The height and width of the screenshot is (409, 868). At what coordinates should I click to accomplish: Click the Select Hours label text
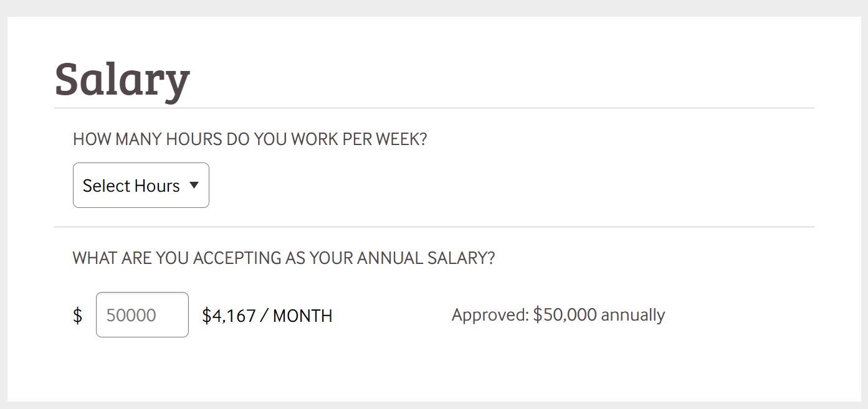131,186
